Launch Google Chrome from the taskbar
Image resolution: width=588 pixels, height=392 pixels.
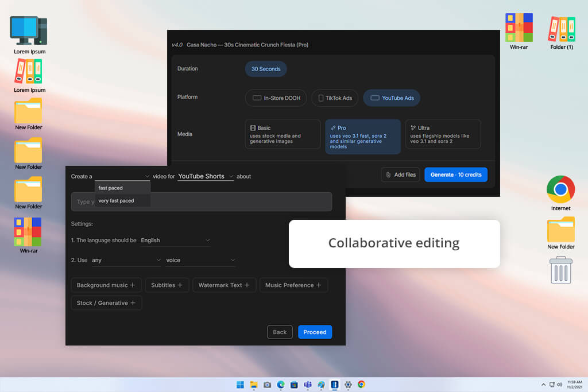click(362, 385)
